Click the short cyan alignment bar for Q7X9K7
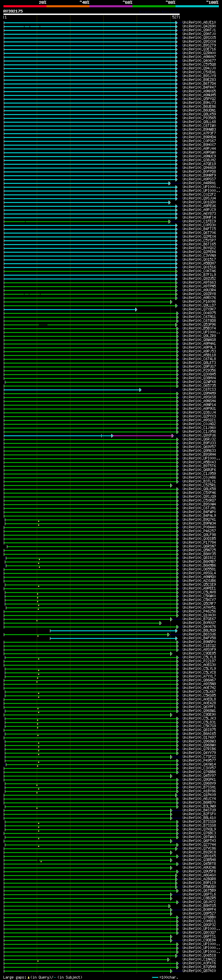The image size is (222, 980). (70, 309)
